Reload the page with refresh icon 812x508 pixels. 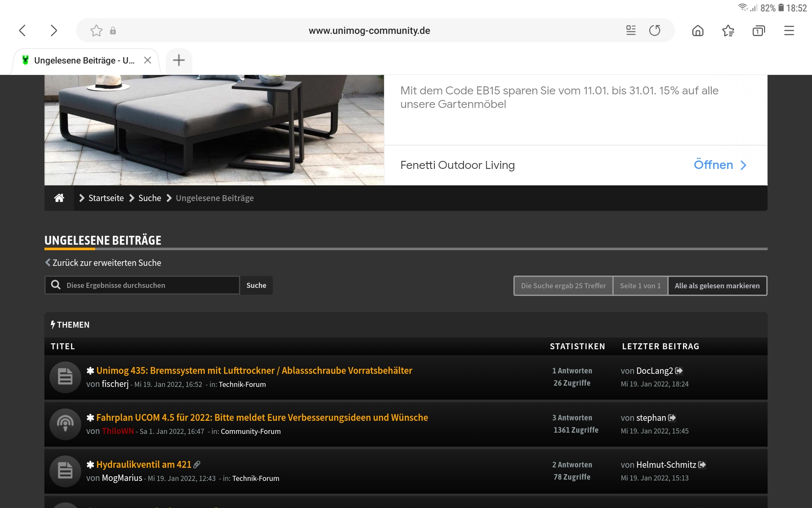click(655, 30)
